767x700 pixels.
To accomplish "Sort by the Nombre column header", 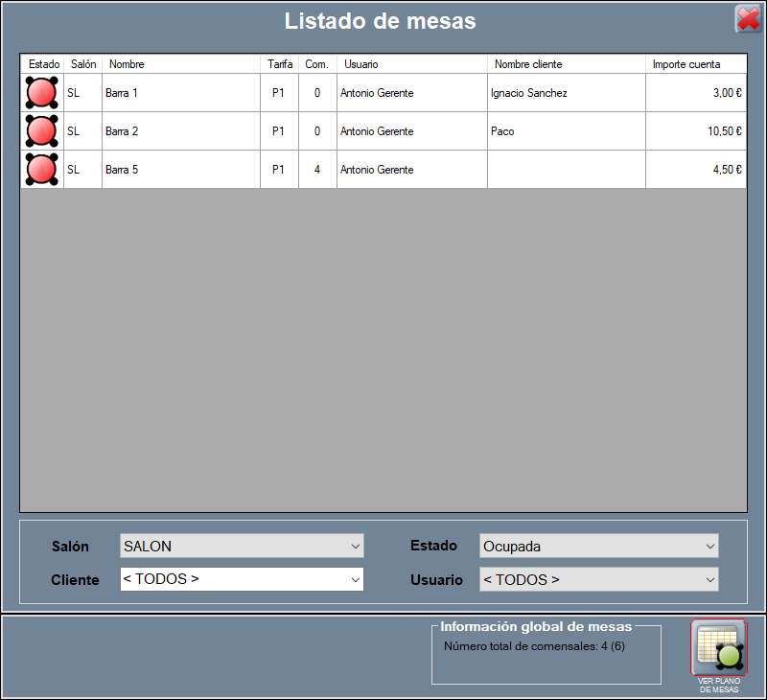I will 180,64.
